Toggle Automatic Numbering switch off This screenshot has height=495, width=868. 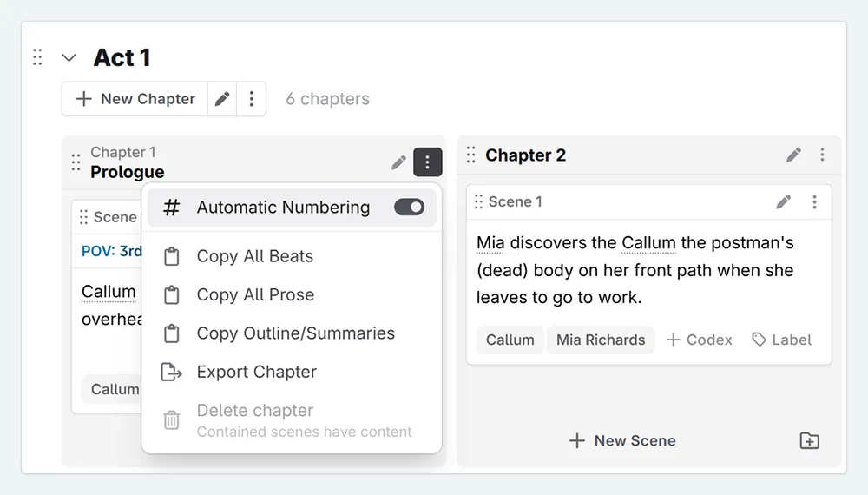tap(409, 208)
